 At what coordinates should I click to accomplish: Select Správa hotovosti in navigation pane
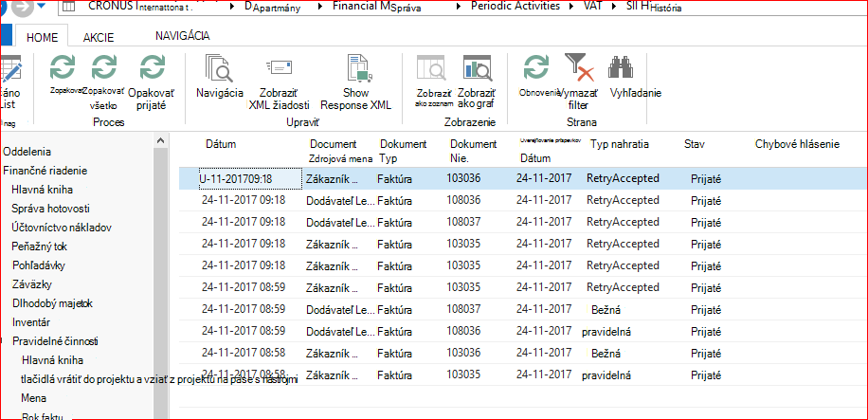pos(51,209)
